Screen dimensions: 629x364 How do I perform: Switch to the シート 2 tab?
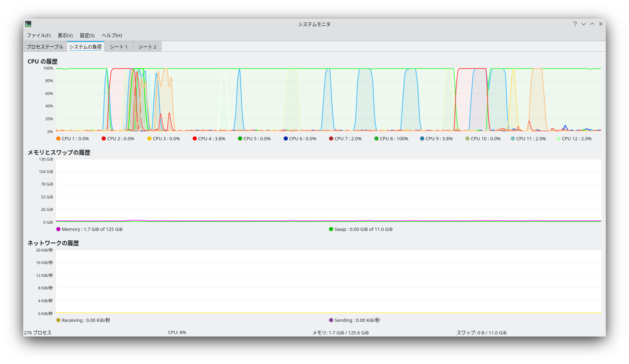coord(147,47)
